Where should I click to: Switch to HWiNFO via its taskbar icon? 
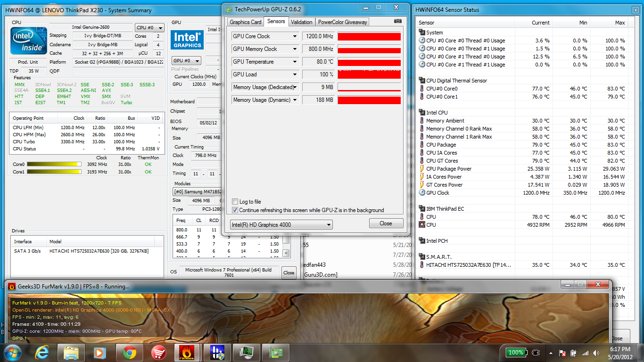(216, 352)
